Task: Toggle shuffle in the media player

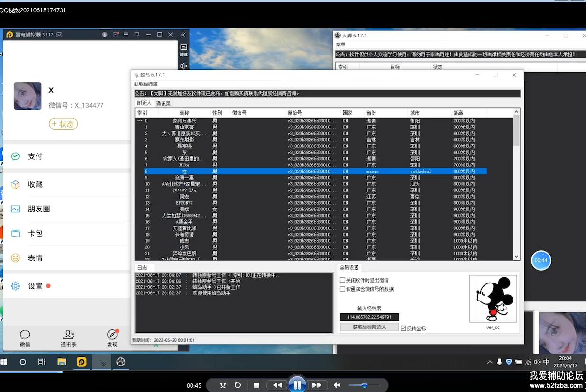Action: [x=224, y=385]
